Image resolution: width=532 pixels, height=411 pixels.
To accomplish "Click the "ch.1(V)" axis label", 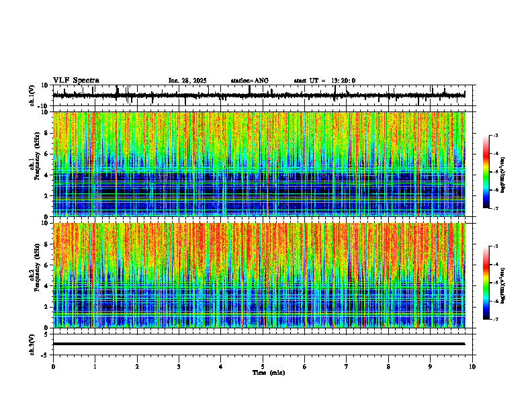I will point(33,95).
